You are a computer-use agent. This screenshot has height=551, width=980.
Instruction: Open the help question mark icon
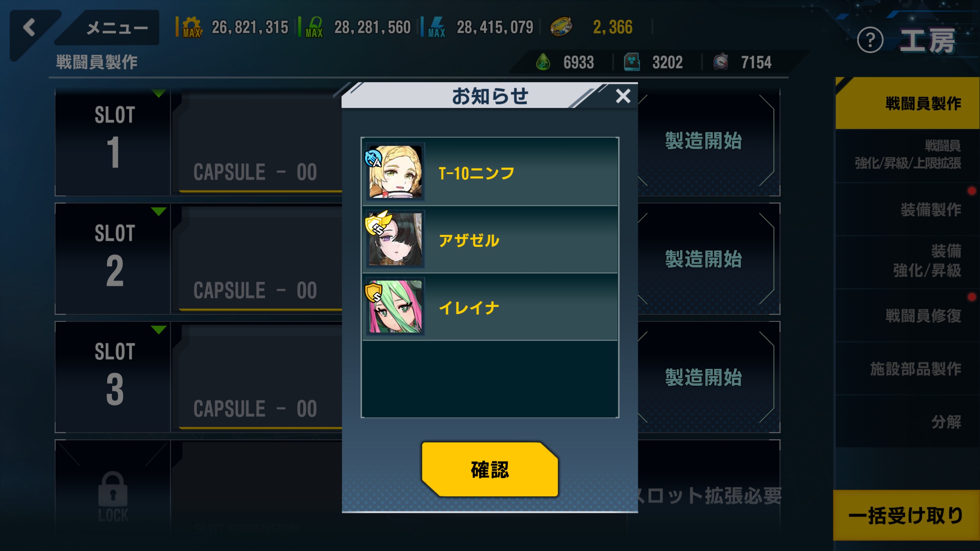[x=870, y=40]
